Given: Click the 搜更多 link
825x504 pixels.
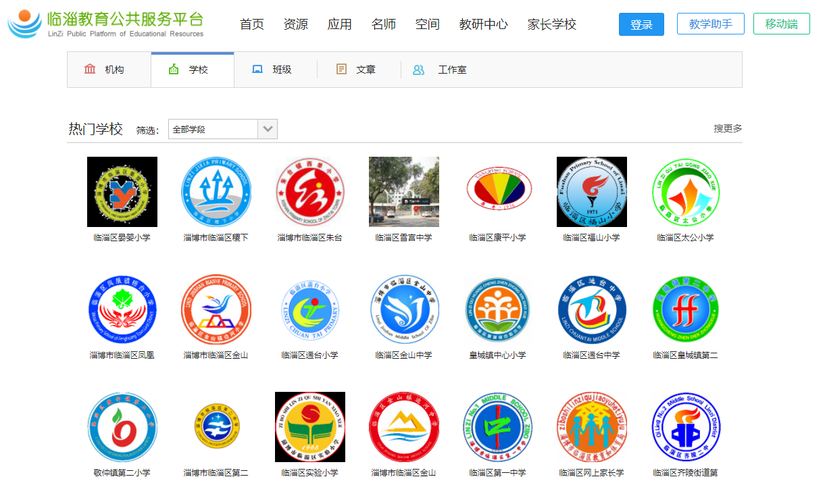Looking at the screenshot, I should click(x=728, y=128).
